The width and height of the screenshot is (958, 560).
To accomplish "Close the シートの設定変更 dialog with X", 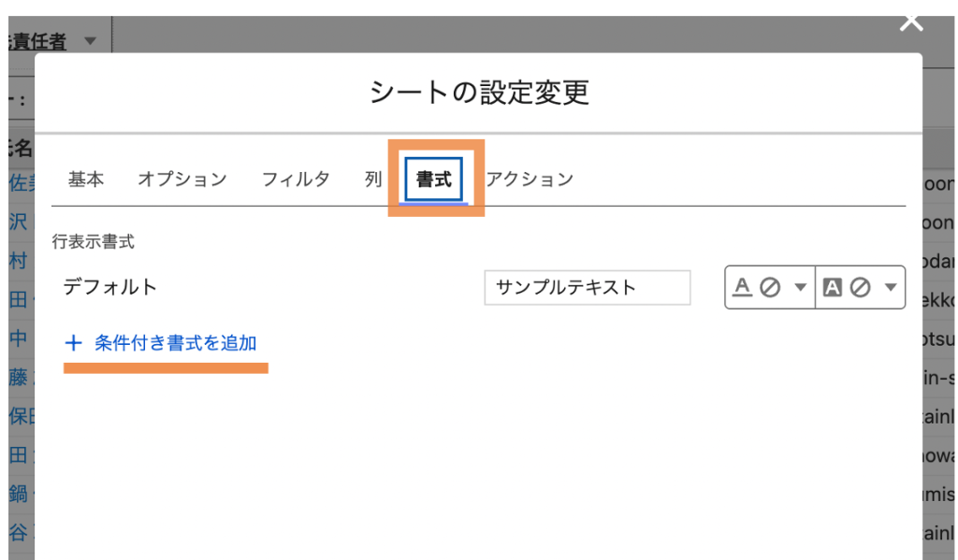I will tap(911, 22).
